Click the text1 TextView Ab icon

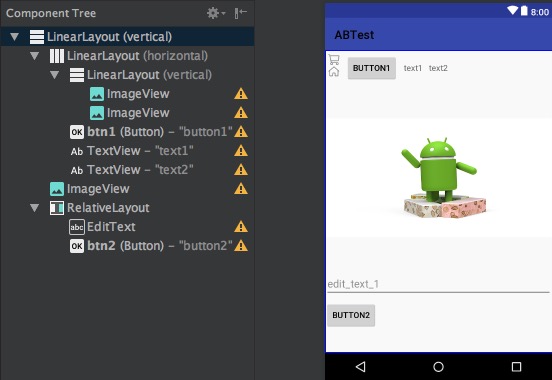click(x=77, y=151)
